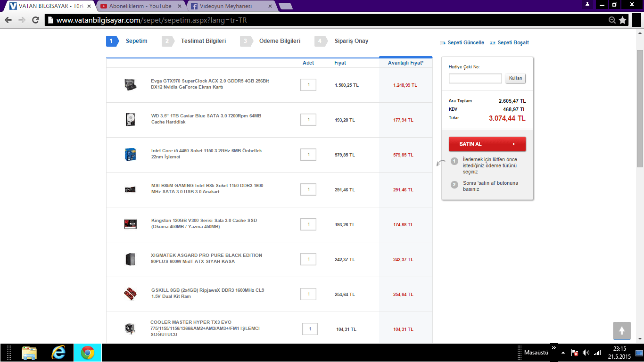Viewport: 644px width, 362px height.
Task: Go back to the previous page
Action: tap(8, 20)
